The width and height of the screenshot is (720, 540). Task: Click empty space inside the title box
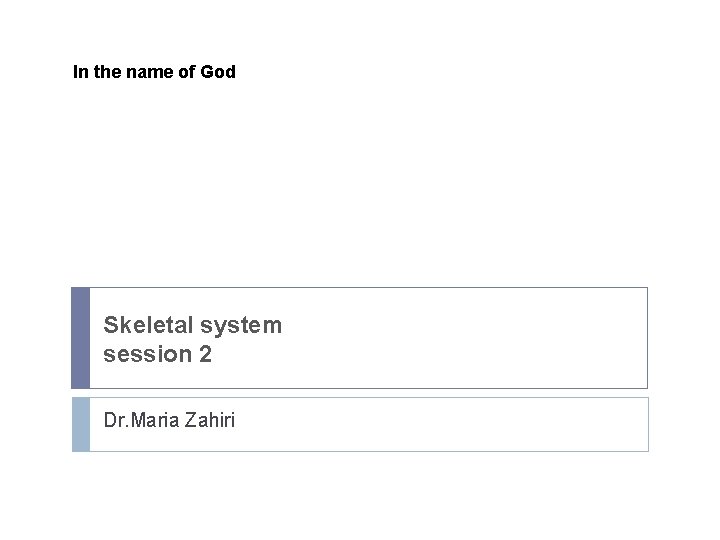point(460,338)
